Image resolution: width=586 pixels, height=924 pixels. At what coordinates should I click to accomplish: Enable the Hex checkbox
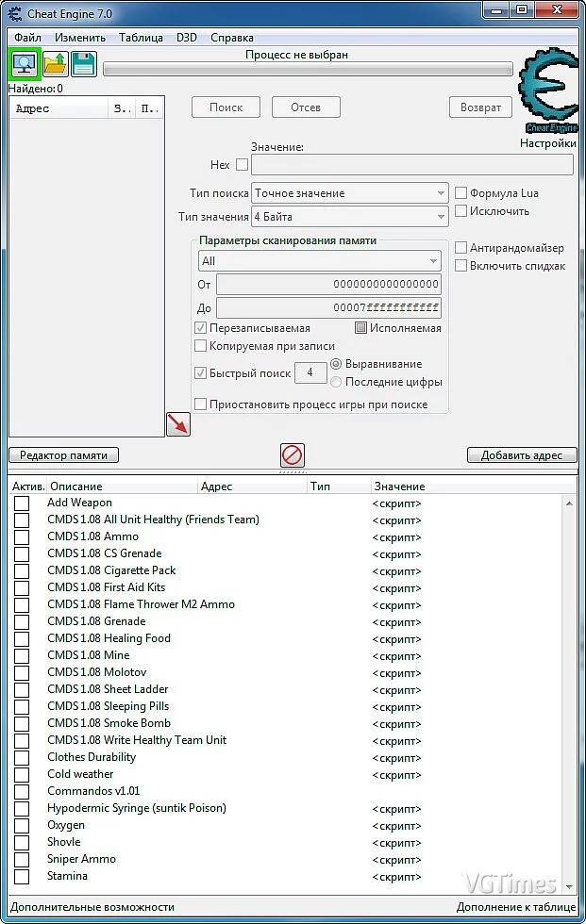click(x=242, y=164)
